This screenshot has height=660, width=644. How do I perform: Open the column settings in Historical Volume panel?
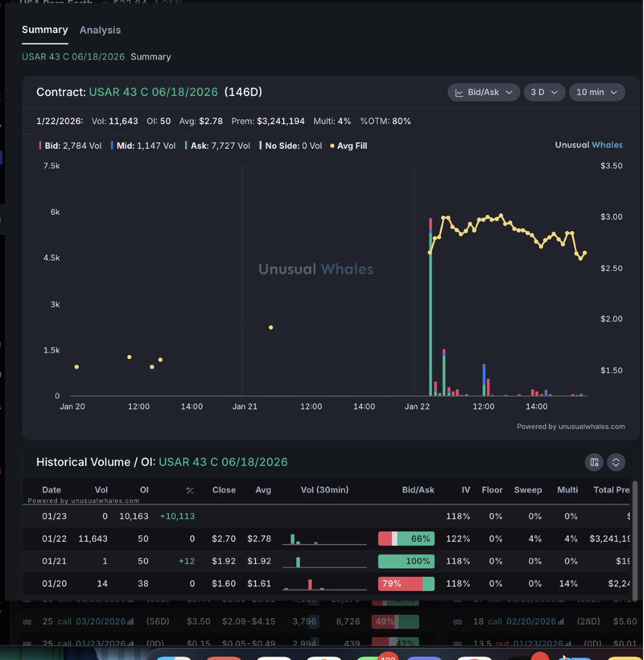click(594, 463)
